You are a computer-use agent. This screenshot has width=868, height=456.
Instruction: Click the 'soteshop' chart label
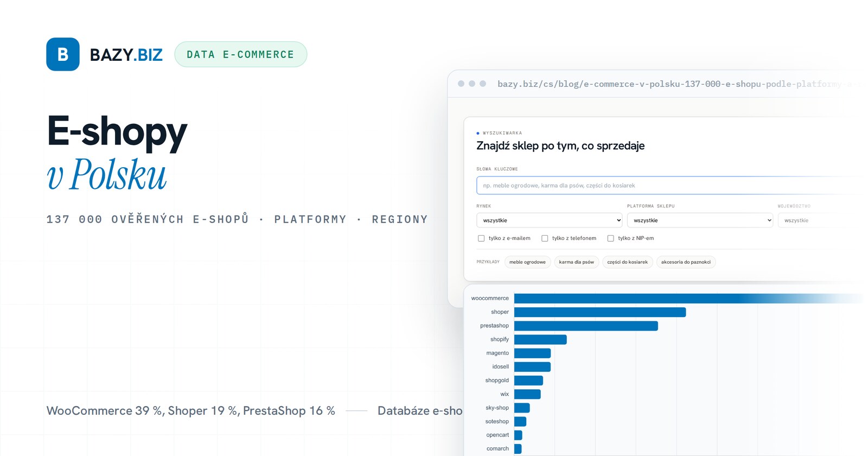(x=497, y=421)
